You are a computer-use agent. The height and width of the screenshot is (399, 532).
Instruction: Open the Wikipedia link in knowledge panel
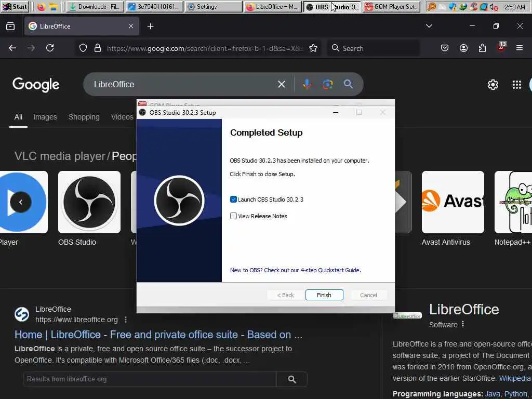tap(515, 378)
